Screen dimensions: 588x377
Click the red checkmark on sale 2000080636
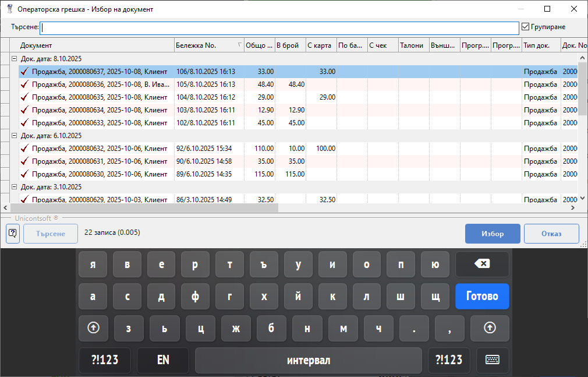(24, 84)
